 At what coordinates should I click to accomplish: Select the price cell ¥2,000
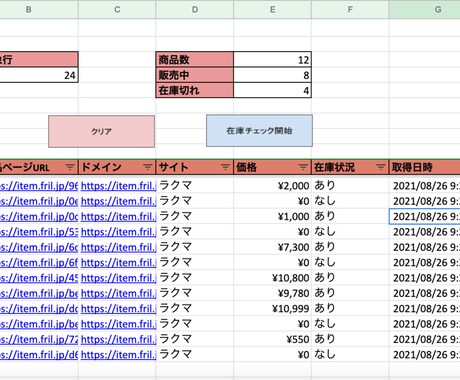tap(272, 186)
